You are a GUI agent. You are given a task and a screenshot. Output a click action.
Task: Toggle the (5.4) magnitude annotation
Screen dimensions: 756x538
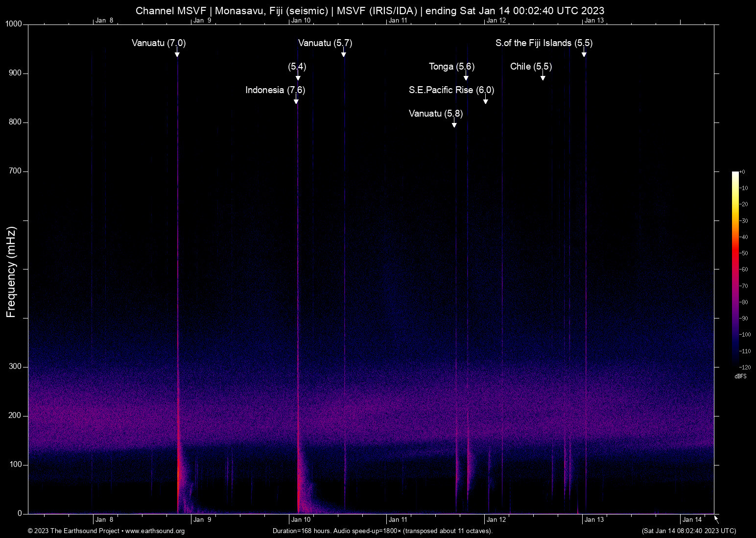(297, 67)
